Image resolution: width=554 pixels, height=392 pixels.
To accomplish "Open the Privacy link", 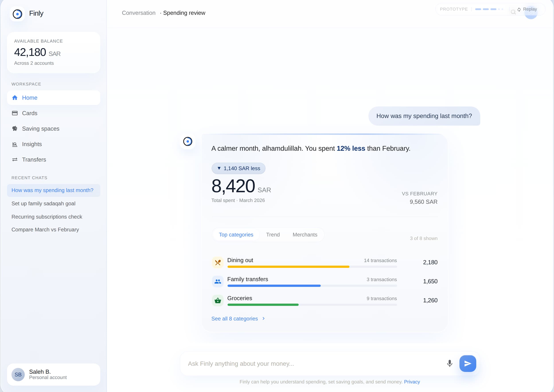I will point(412,382).
